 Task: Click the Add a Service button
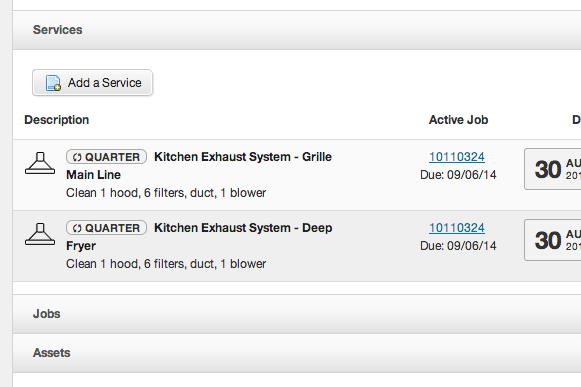click(92, 83)
